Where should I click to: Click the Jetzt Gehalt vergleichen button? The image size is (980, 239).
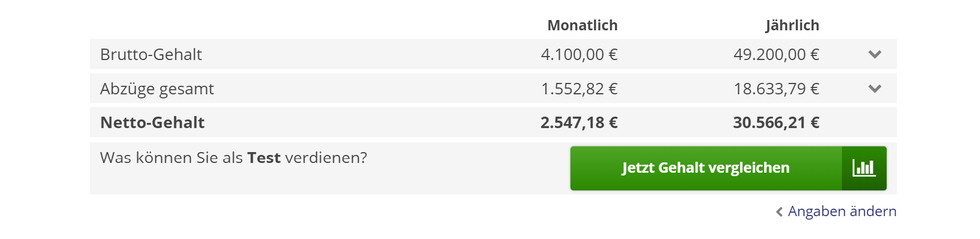point(728,168)
